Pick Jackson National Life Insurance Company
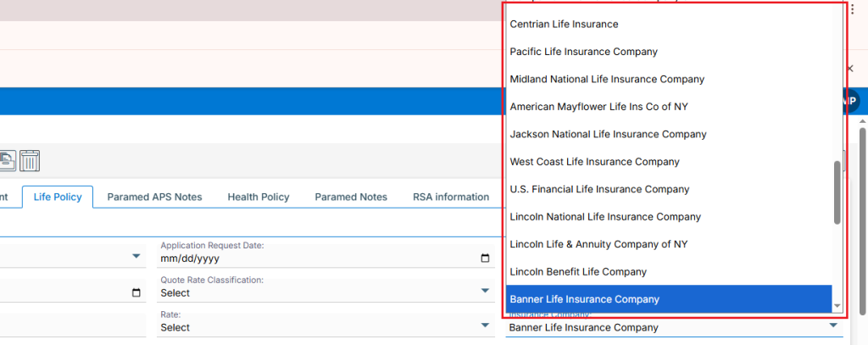The width and height of the screenshot is (868, 345). 608,134
